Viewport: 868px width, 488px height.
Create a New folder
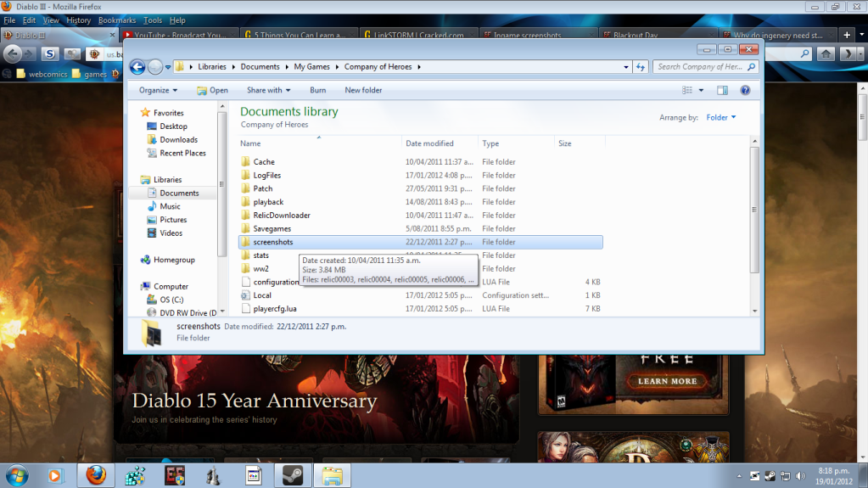363,90
